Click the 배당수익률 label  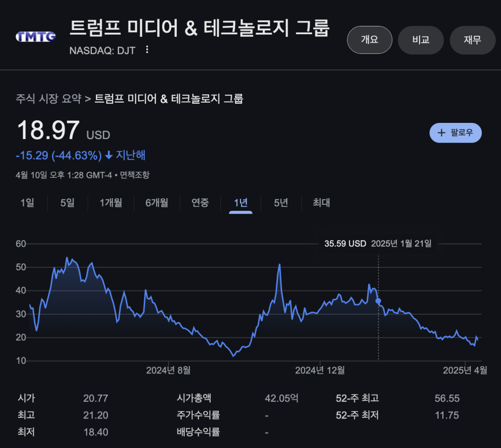coord(198,432)
